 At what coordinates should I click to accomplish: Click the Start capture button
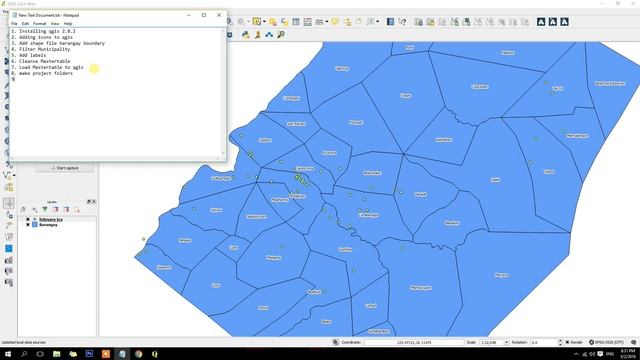click(64, 168)
